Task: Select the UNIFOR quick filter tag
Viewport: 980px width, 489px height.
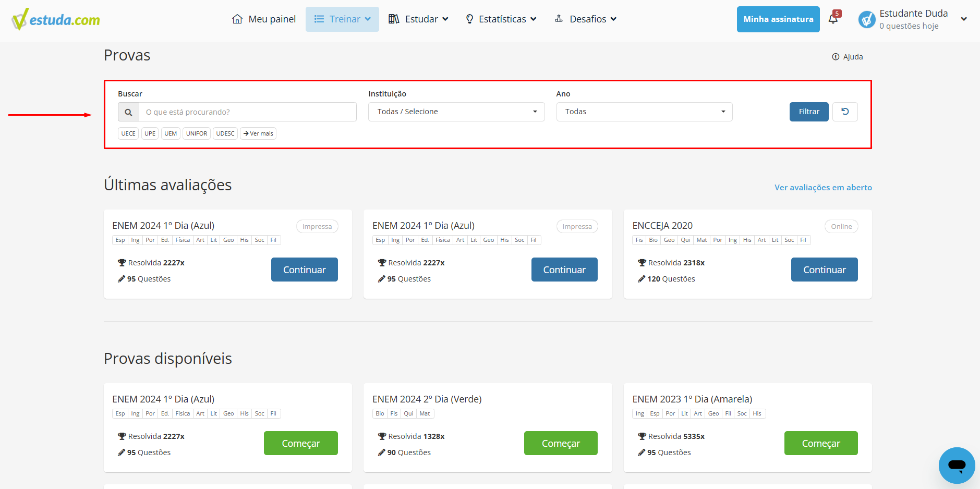Action: tap(197, 133)
